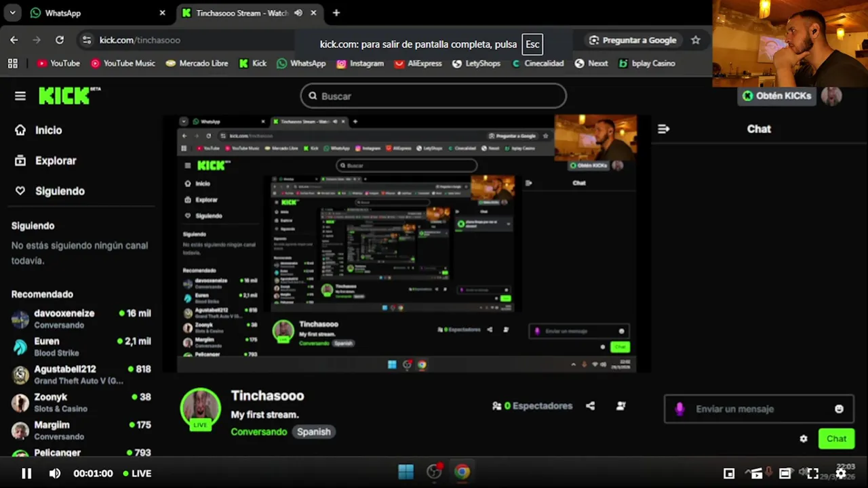Open recommended channel Agustabell212

coord(81,375)
